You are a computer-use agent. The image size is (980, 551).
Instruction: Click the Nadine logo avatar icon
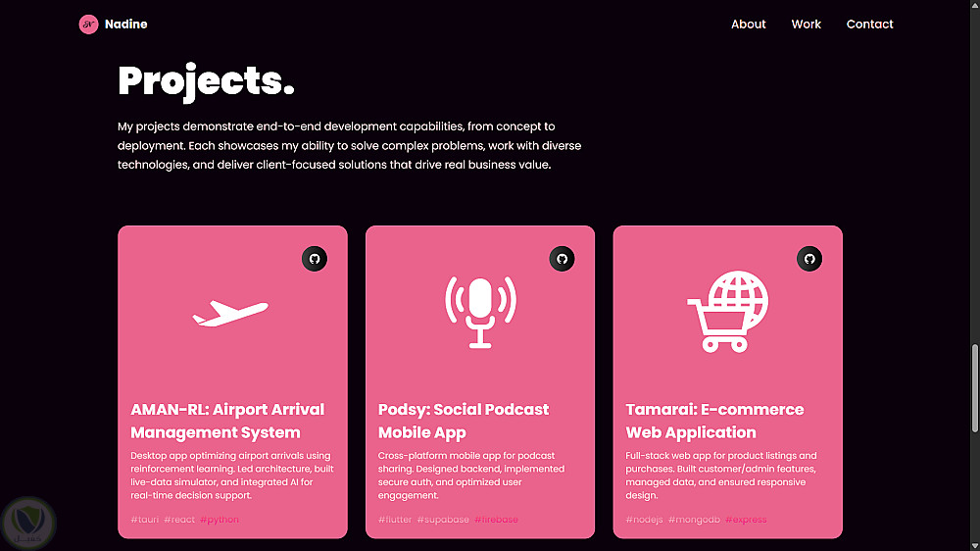coord(89,25)
